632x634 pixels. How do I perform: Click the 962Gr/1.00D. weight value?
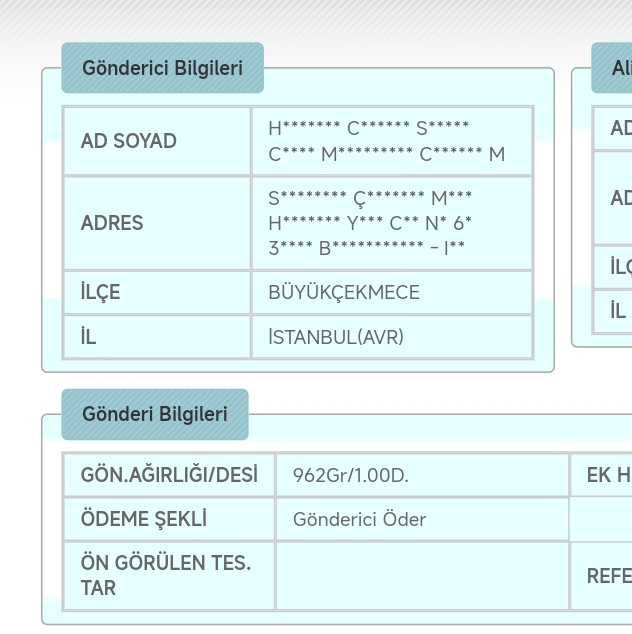click(x=351, y=475)
